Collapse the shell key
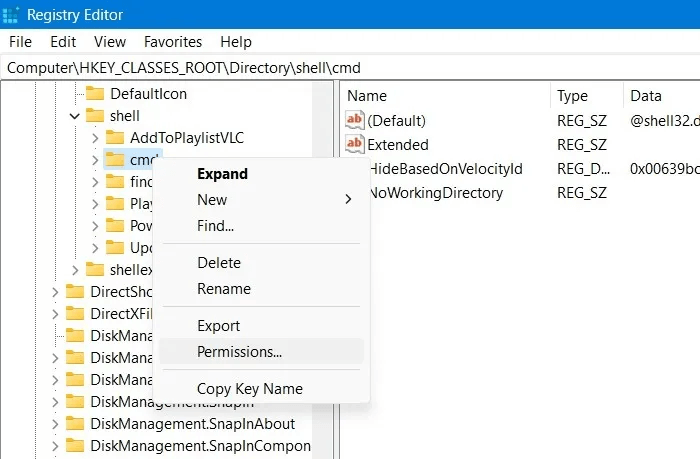 pos(75,116)
